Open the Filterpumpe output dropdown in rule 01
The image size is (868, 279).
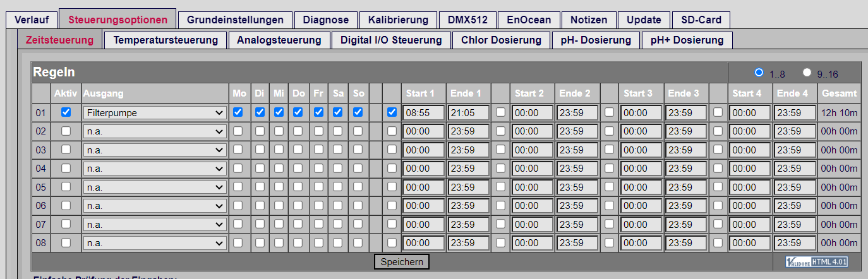click(154, 113)
